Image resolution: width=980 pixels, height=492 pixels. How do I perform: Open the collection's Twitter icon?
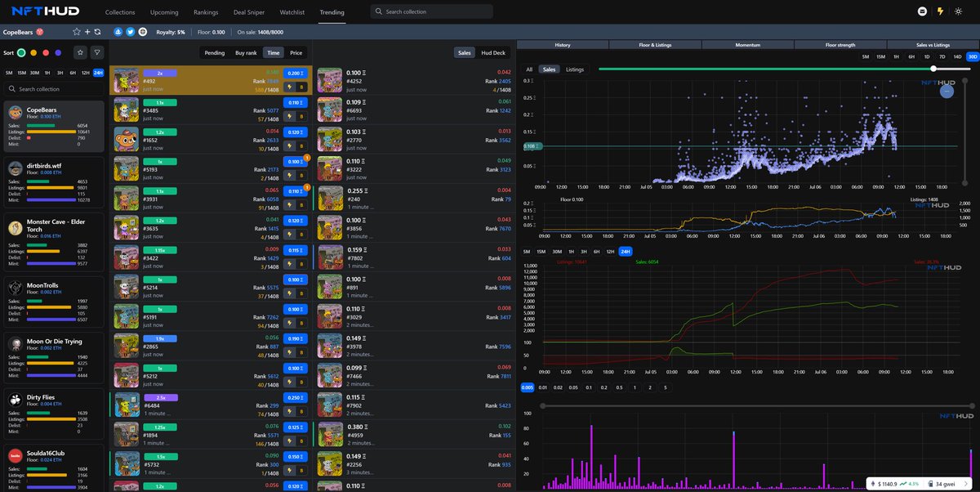(x=130, y=32)
